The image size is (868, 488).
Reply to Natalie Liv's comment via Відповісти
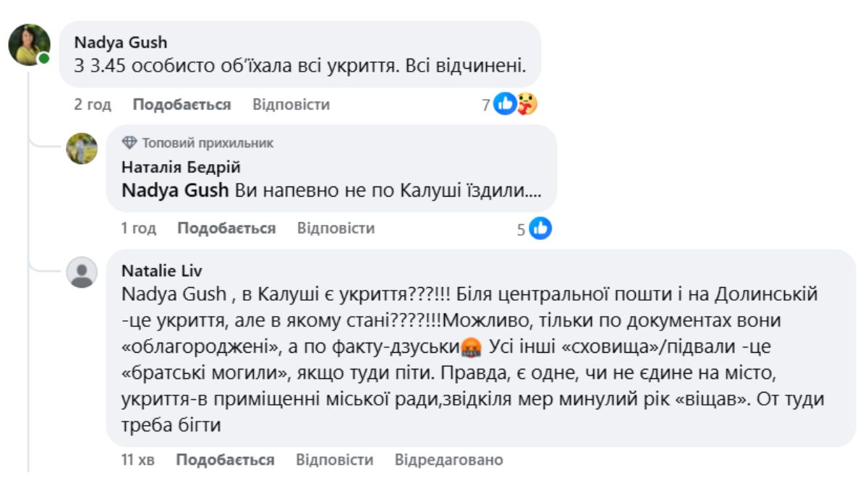coord(334,460)
